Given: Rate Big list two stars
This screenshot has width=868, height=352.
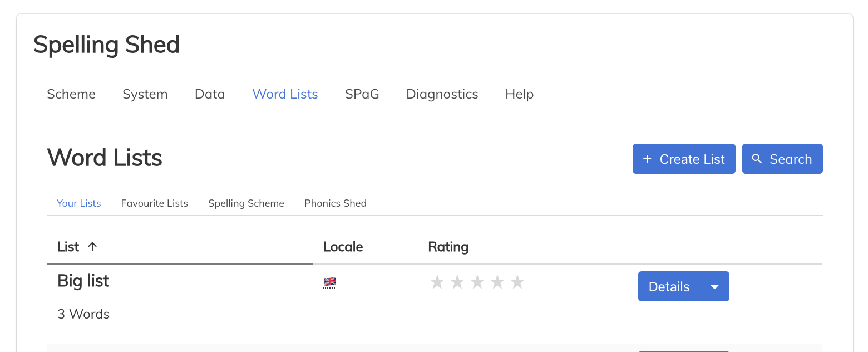Looking at the screenshot, I should pos(457,282).
